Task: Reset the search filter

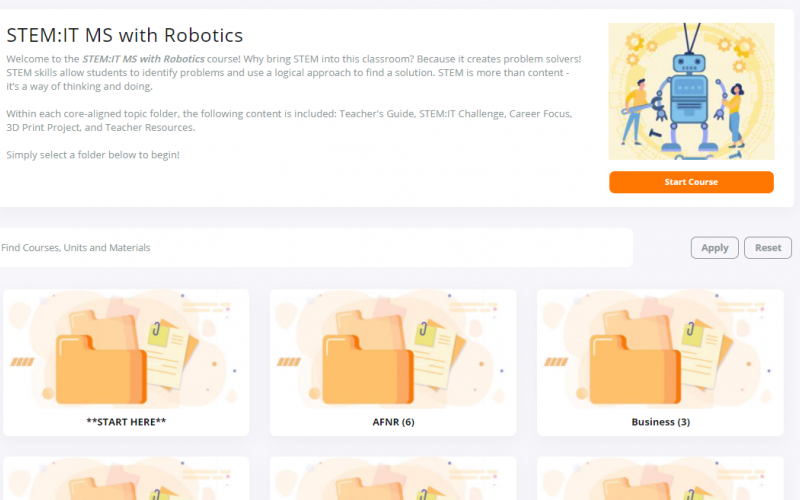Action: coord(768,248)
